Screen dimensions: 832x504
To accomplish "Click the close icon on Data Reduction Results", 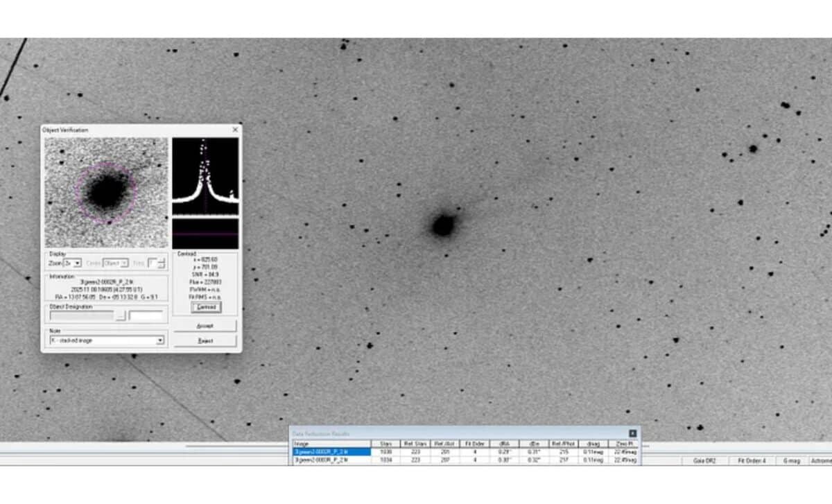I will (632, 432).
